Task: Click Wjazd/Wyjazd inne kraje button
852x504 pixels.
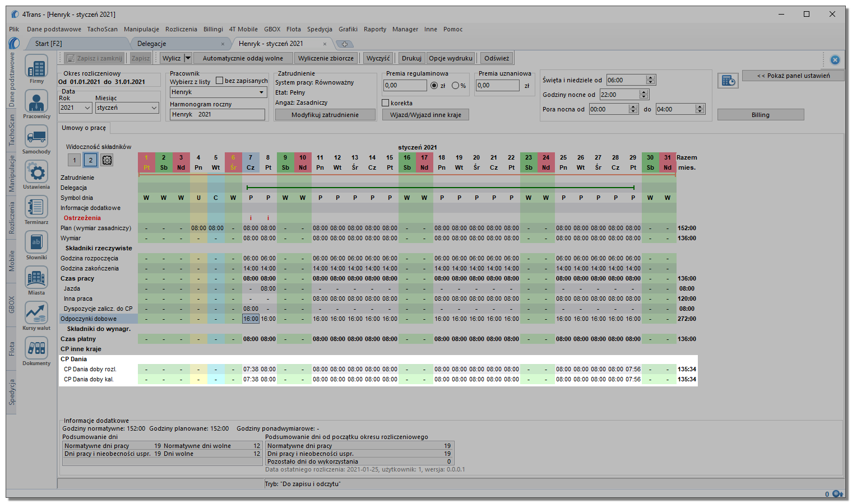Action: pos(426,115)
